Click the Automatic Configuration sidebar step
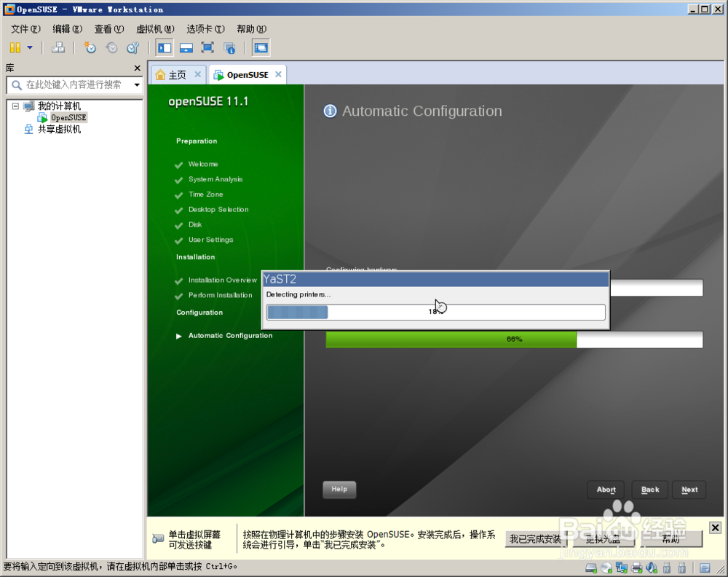Viewport: 728px width, 577px height. (x=230, y=335)
